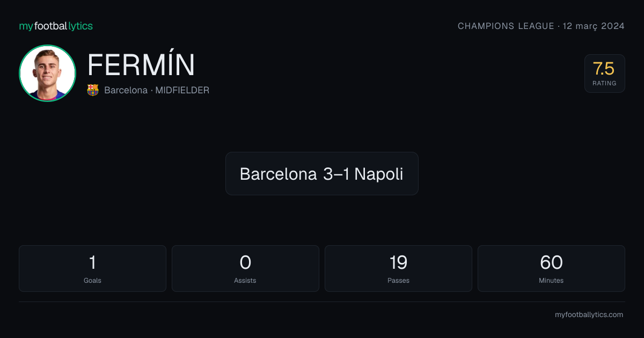The height and width of the screenshot is (338, 644).
Task: Select the player's circular profile photo
Action: tap(47, 73)
